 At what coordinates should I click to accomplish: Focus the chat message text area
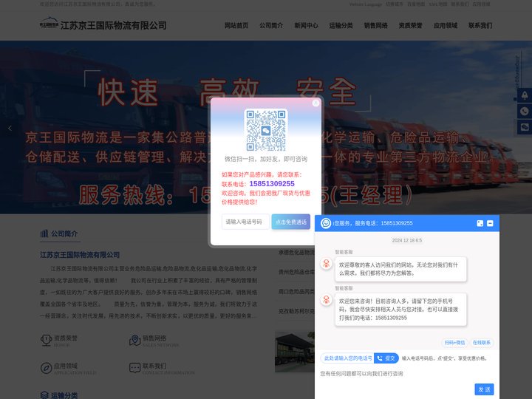(395, 374)
